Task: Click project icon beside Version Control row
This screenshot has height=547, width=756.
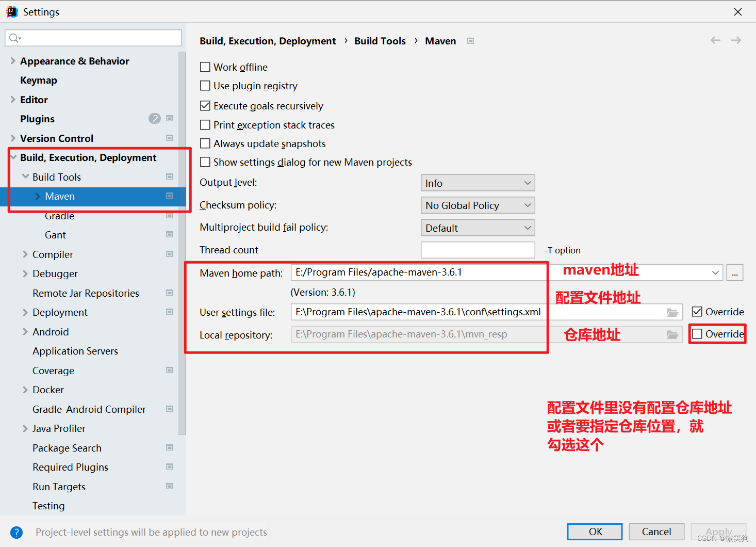Action: [x=169, y=138]
